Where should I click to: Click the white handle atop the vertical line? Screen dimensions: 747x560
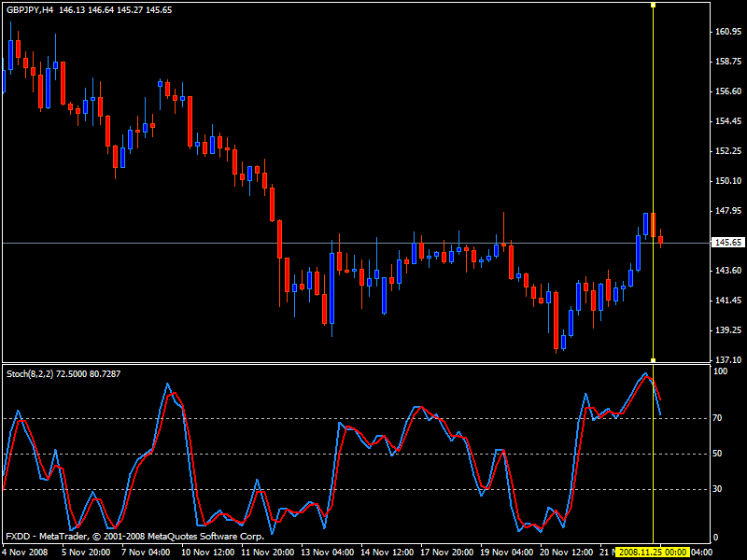coord(653,6)
